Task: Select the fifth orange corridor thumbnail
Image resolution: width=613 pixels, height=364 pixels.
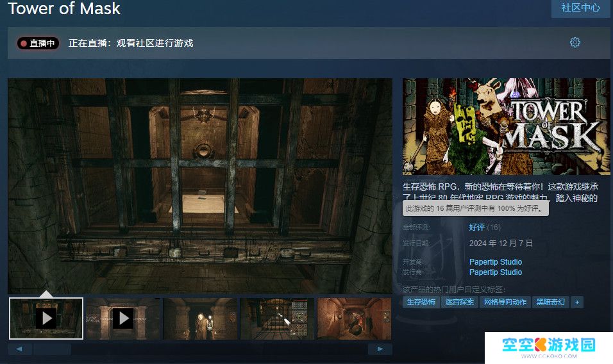Action: coord(354,318)
